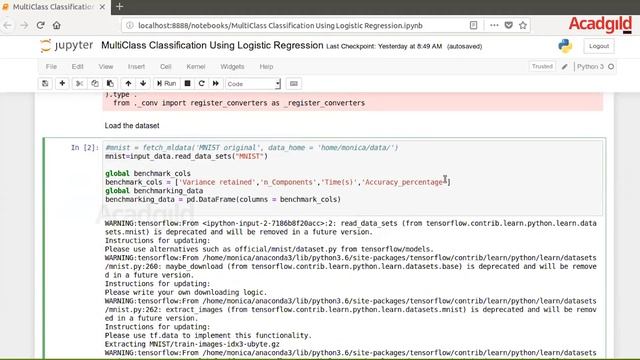The image size is (640, 360).
Task: Click the '(autosaved)' status text
Action: pos(464,47)
